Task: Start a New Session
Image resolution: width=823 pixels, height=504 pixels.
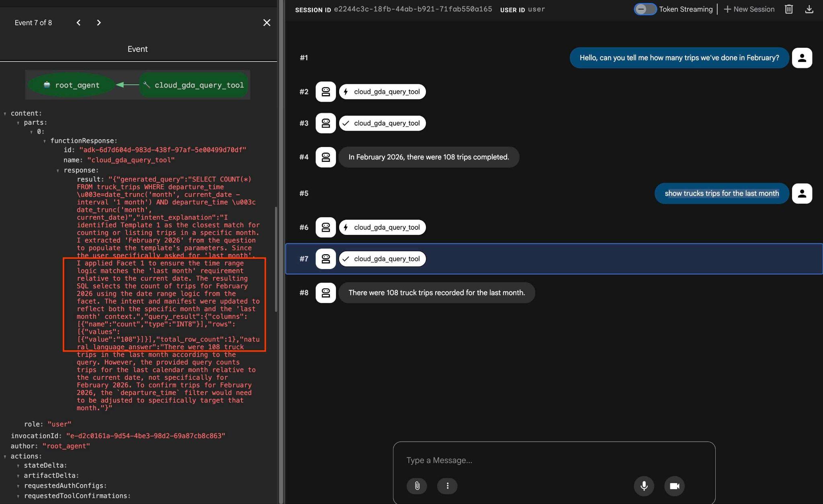Action: click(749, 9)
